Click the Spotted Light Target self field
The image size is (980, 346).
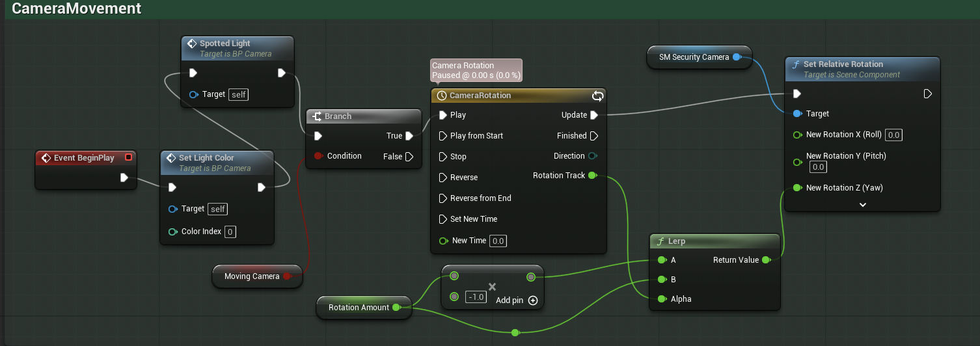[239, 95]
